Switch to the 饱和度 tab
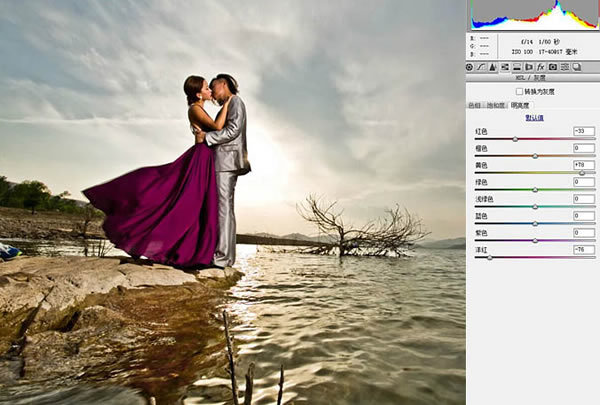 tap(496, 105)
